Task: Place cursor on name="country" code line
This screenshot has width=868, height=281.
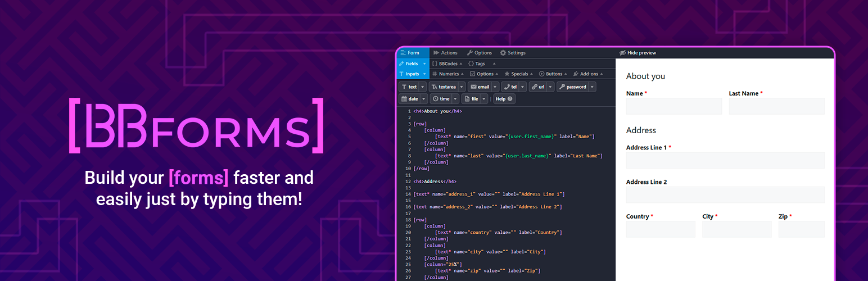Action: point(499,232)
